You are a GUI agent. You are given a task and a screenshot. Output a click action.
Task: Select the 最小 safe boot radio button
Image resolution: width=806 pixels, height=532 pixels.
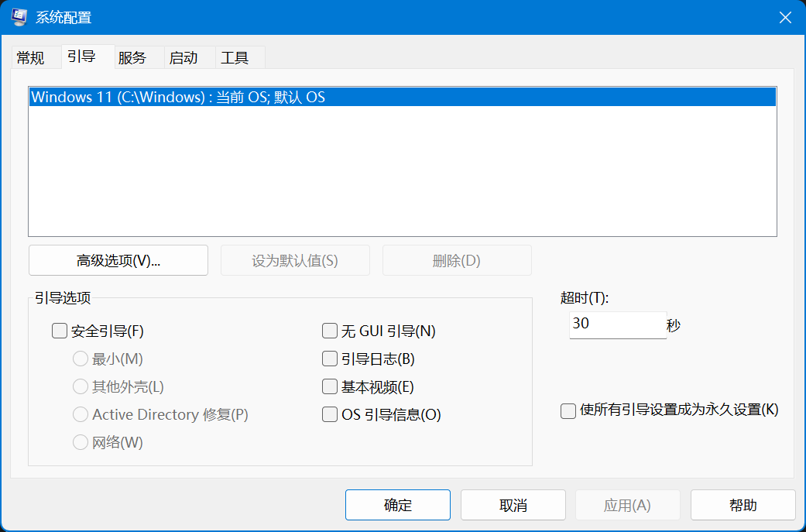(80, 359)
